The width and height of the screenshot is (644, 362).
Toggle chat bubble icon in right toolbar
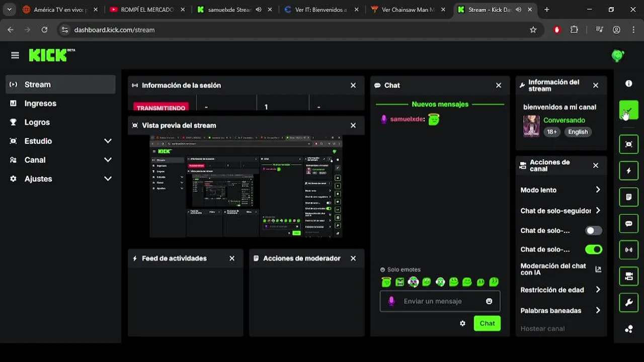[x=628, y=224]
